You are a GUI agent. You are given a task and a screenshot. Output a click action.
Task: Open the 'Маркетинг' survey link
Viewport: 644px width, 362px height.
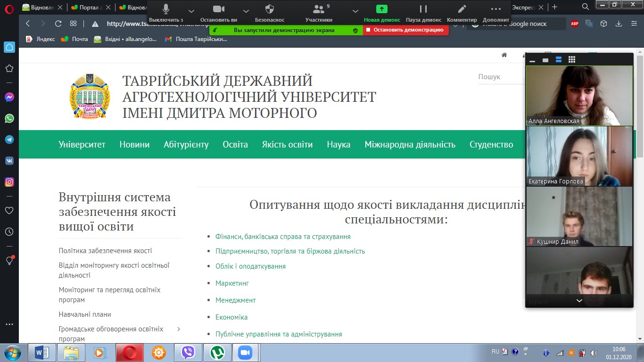[232, 283]
